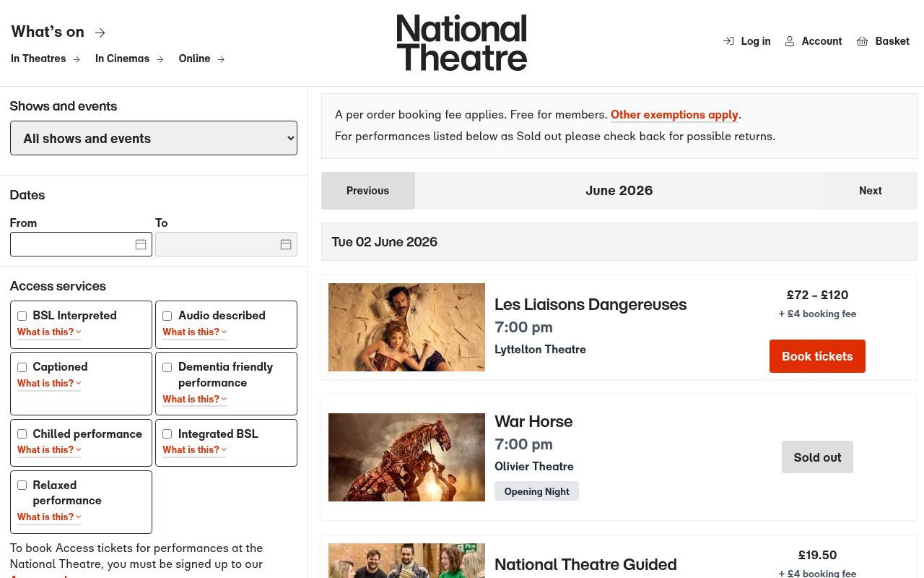Tick the Captioned checkbox
The height and width of the screenshot is (578, 924).
[x=22, y=367]
